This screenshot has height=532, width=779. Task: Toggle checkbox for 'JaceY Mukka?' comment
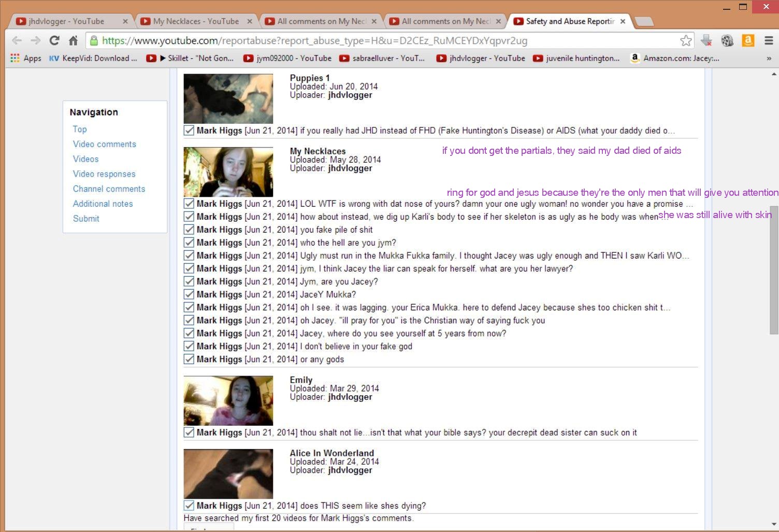pos(189,294)
